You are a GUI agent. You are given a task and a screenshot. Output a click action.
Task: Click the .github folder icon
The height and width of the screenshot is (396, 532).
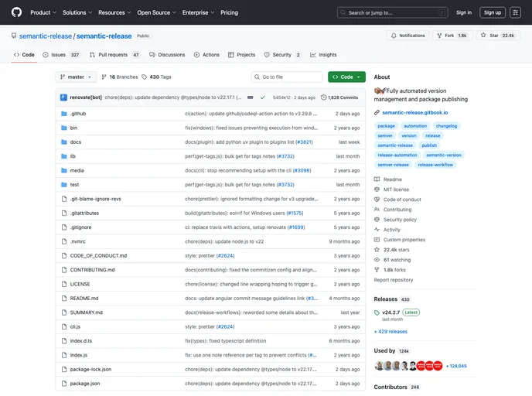pyautogui.click(x=63, y=114)
